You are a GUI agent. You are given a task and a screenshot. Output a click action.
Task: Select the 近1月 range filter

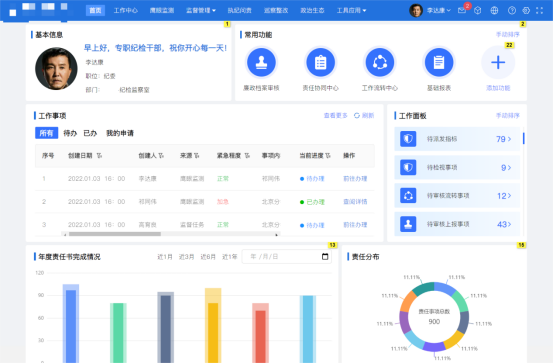coord(165,257)
